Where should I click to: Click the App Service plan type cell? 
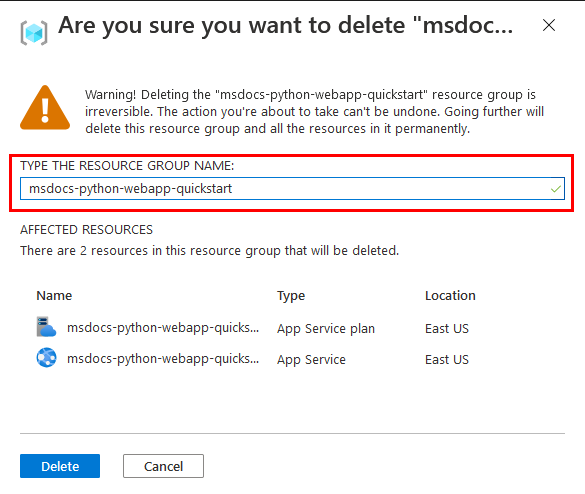tap(326, 329)
